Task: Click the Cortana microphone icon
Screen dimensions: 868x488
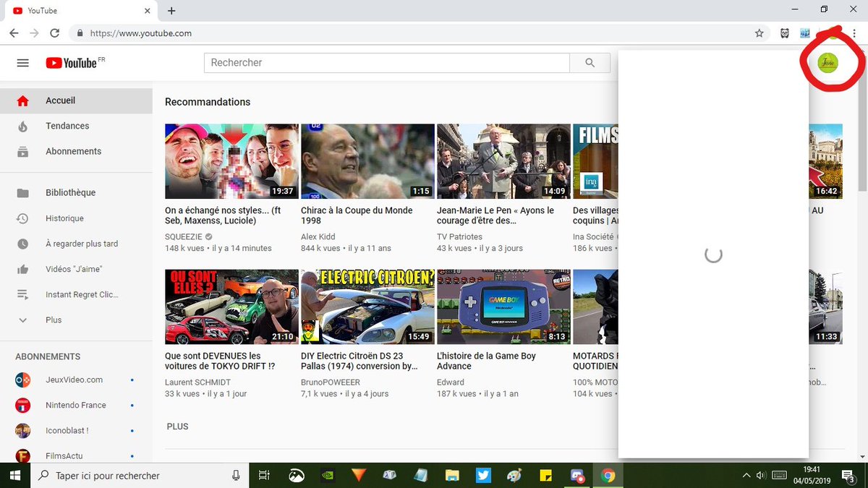Action: pos(236,475)
